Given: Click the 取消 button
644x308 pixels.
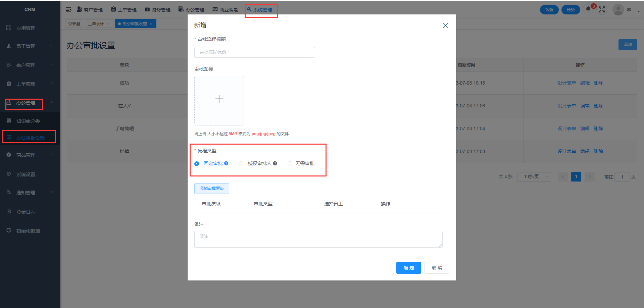Looking at the screenshot, I should pos(437,268).
